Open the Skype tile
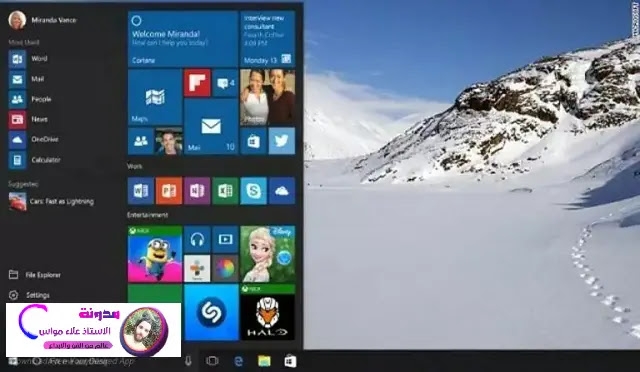This screenshot has height=372, width=640. [253, 191]
